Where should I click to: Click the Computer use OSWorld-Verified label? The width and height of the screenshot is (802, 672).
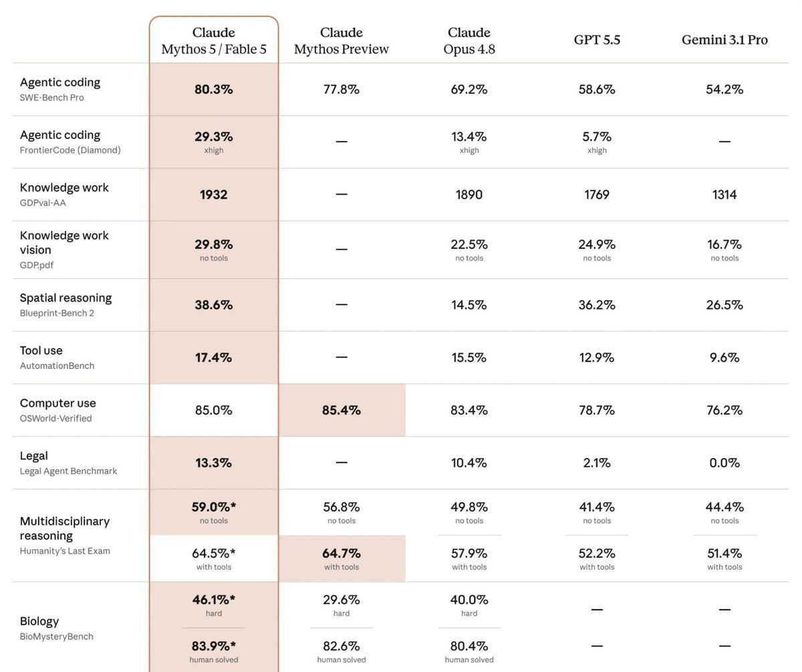click(57, 410)
